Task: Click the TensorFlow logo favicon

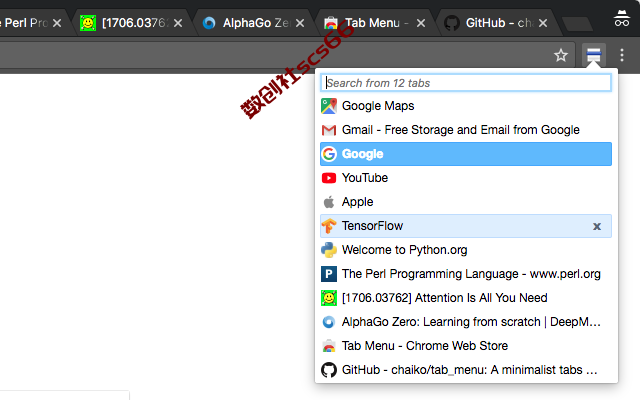Action: (x=329, y=226)
